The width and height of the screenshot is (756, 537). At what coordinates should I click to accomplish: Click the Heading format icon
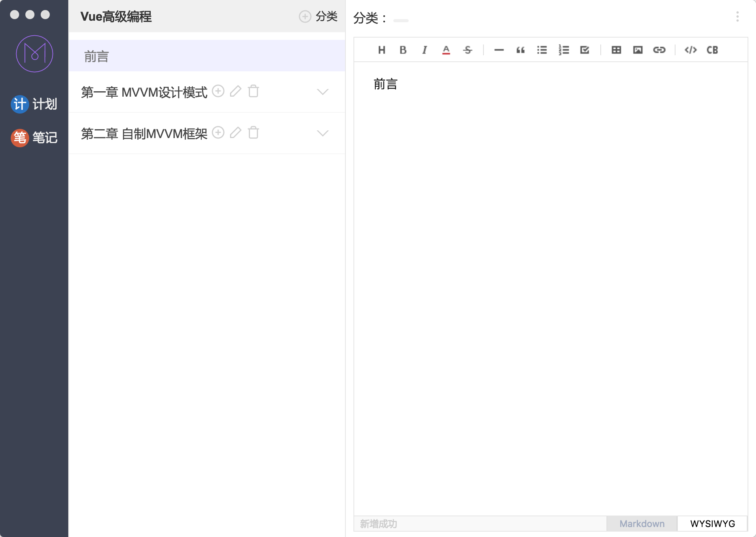click(381, 50)
